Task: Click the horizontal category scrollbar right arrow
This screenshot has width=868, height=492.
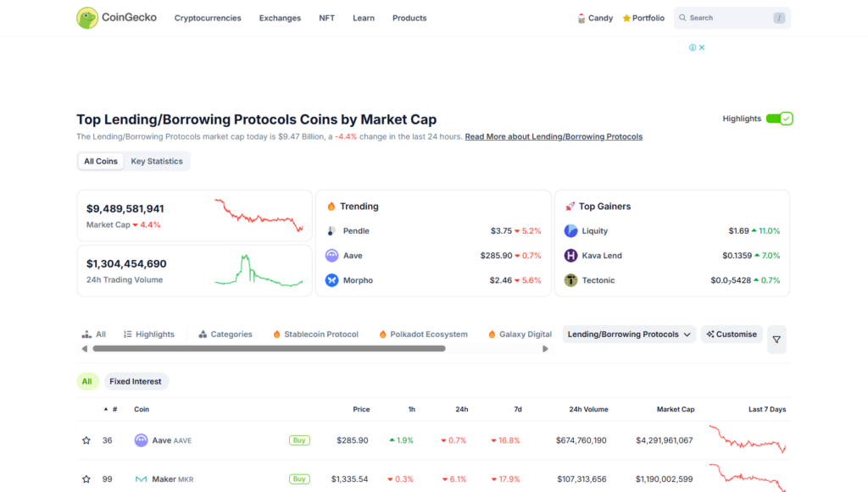Action: [x=545, y=349]
